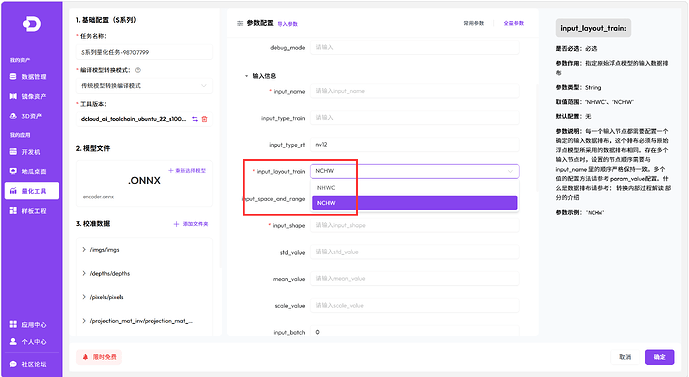Select NCHW option in dropdown
This screenshot has height=377, width=689.
click(x=415, y=203)
